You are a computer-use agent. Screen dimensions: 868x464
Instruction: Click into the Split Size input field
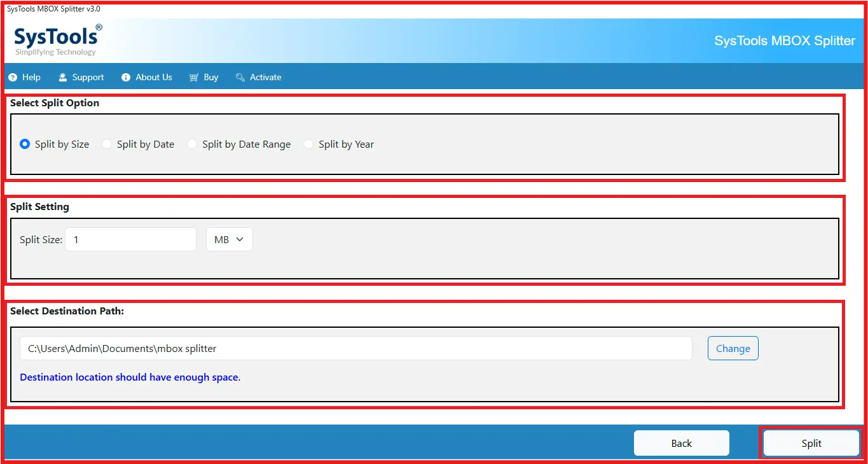[131, 239]
